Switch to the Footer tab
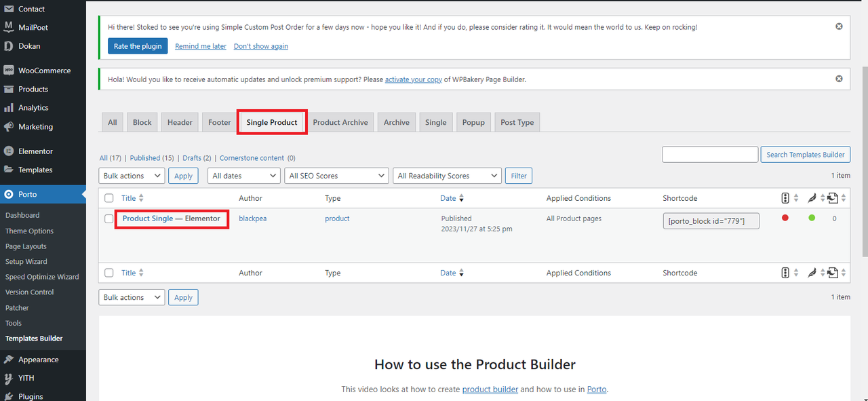Viewport: 868px width, 401px height. (x=220, y=122)
